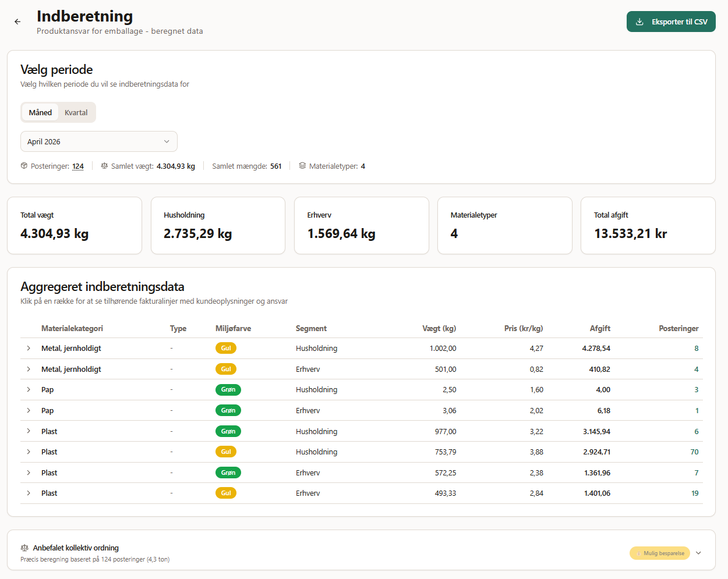Viewport: 728px width, 579px height.
Task: Click the back arrow icon
Action: 17,22
